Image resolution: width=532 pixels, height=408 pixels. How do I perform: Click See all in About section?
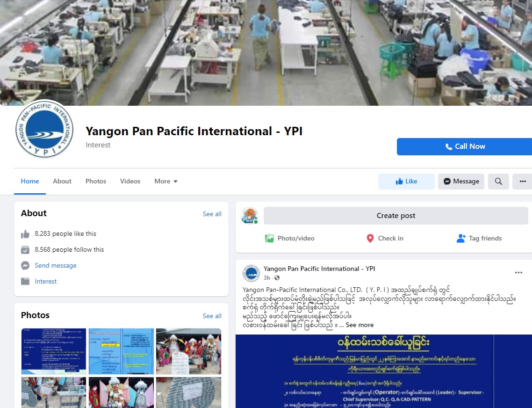(212, 214)
